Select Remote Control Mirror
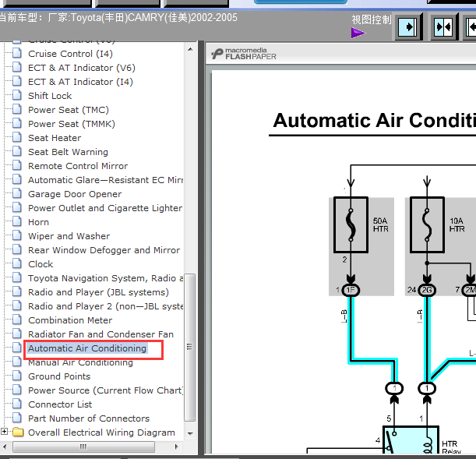Image resolution: width=476 pixels, height=459 pixels. [x=78, y=166]
